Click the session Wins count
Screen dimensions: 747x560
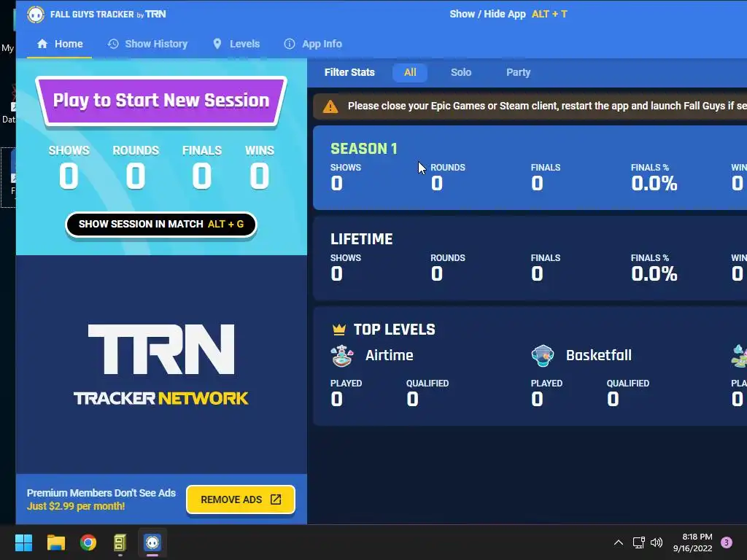(260, 176)
